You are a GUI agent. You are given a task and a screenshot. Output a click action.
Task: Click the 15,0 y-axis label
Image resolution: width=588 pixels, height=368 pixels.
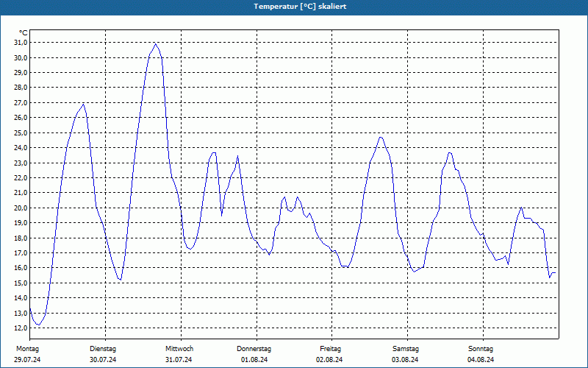(21, 283)
